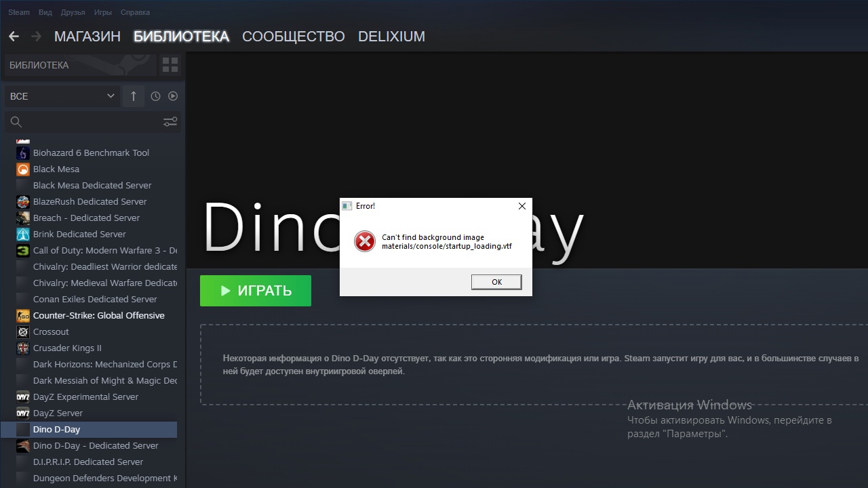The image size is (868, 488).
Task: Close the Error! dialog with X
Action: (x=521, y=206)
